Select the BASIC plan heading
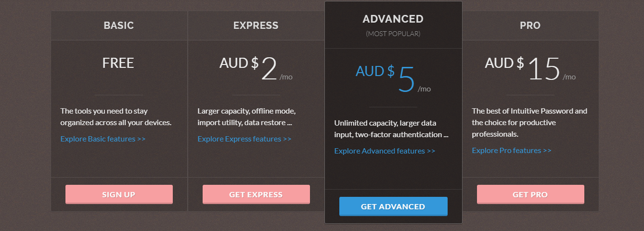This screenshot has height=231, width=644. [119, 26]
